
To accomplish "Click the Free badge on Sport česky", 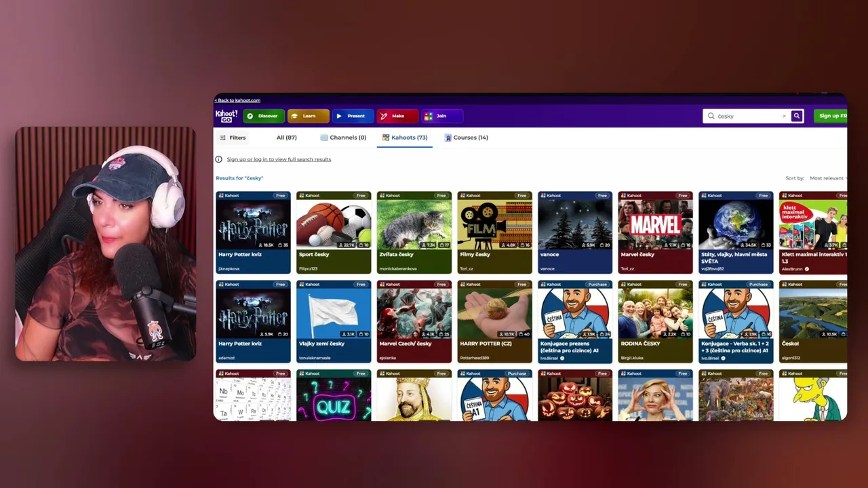I will coord(361,196).
